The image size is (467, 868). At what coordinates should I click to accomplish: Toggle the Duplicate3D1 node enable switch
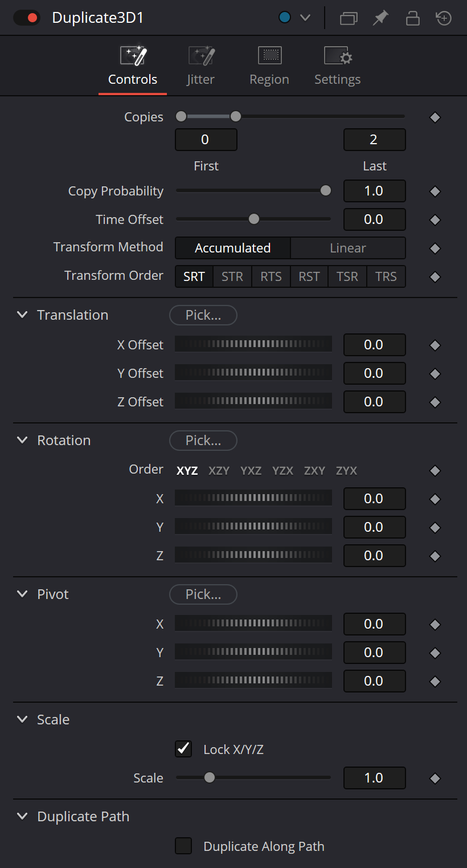coord(26,18)
